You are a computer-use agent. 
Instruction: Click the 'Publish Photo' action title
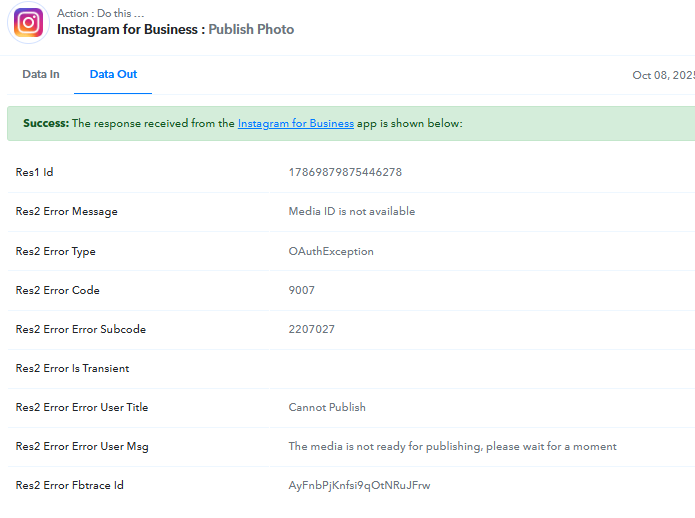coord(251,29)
